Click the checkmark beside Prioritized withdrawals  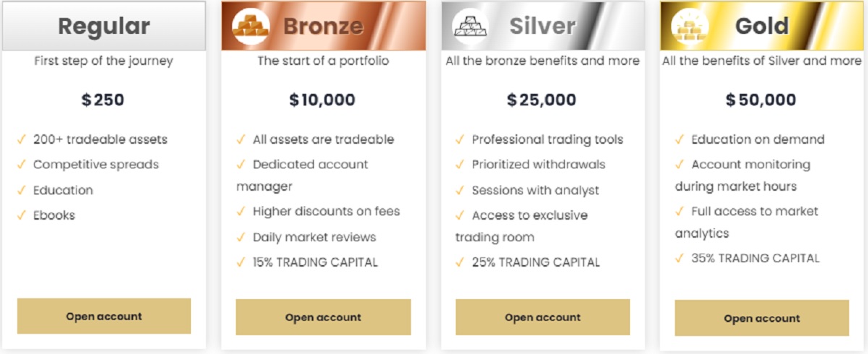coord(460,164)
